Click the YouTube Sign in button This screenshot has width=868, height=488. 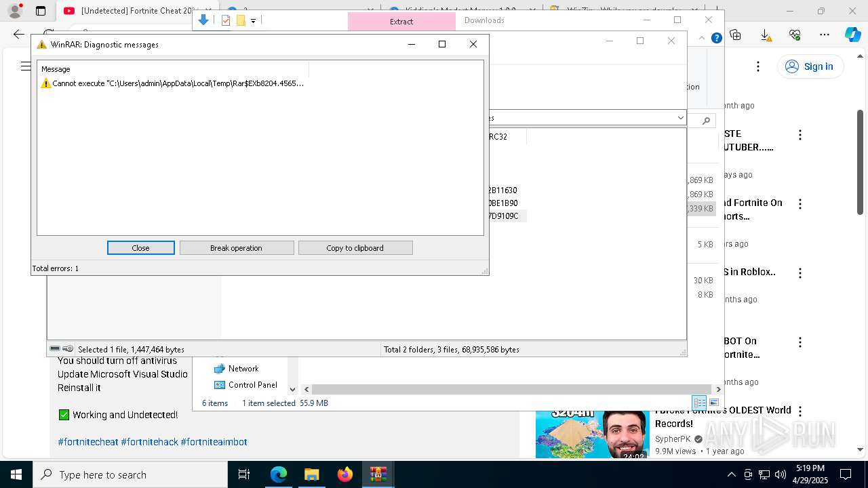(810, 66)
